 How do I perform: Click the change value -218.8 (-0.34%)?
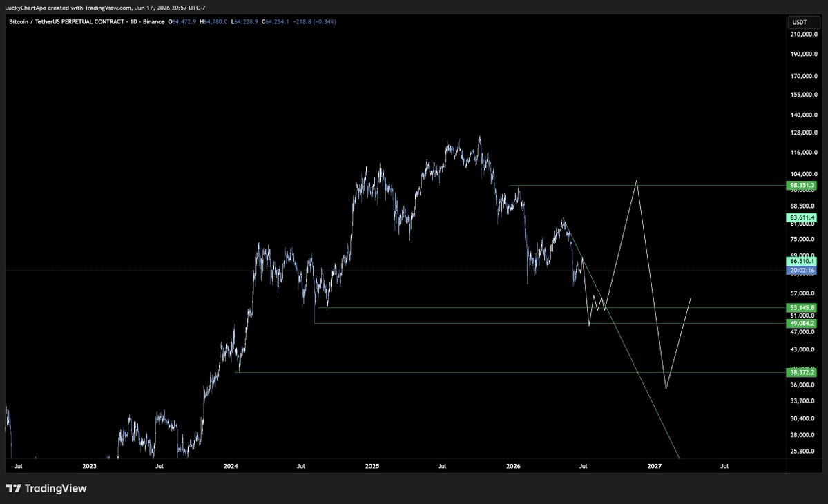click(x=315, y=21)
